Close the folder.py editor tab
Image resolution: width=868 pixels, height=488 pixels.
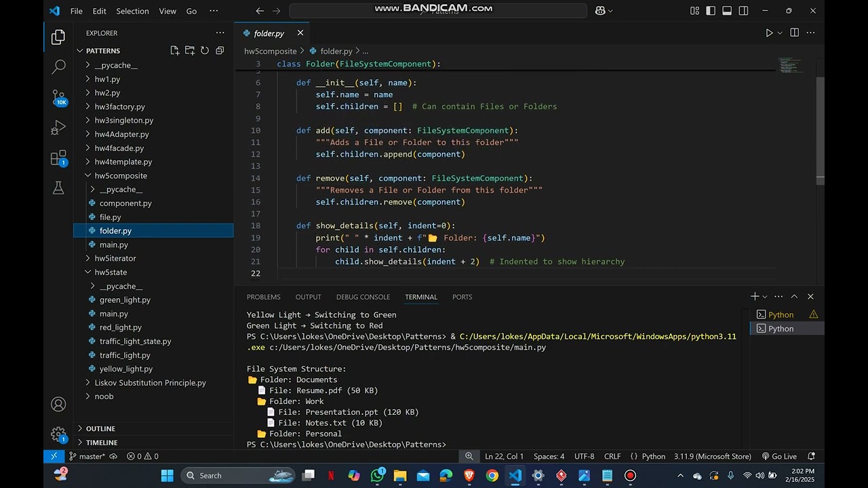coord(300,33)
